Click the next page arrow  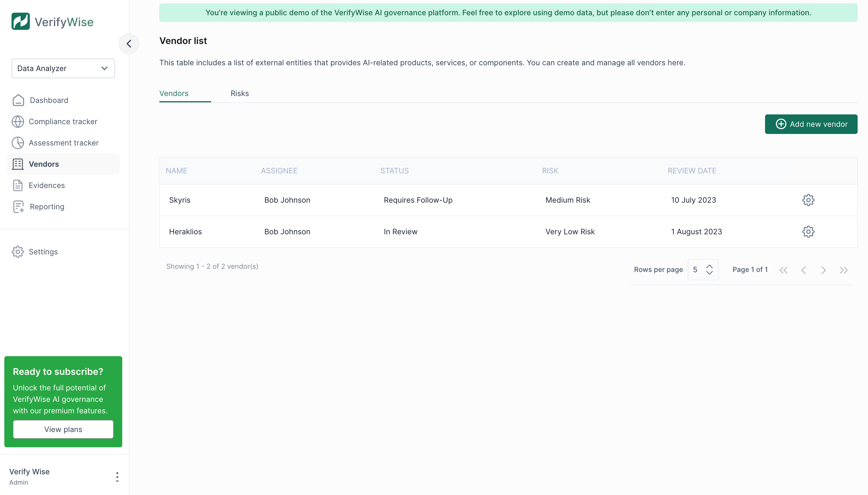click(823, 270)
